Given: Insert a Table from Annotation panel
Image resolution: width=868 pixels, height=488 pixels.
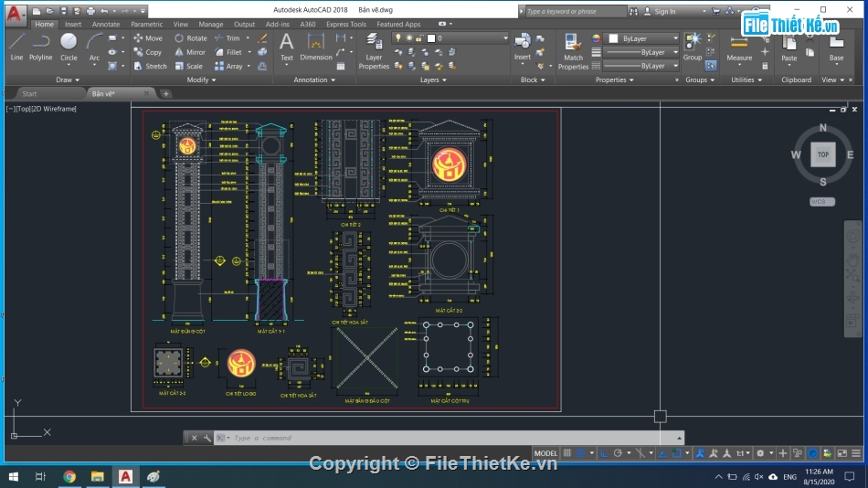Looking at the screenshot, I should [x=341, y=67].
